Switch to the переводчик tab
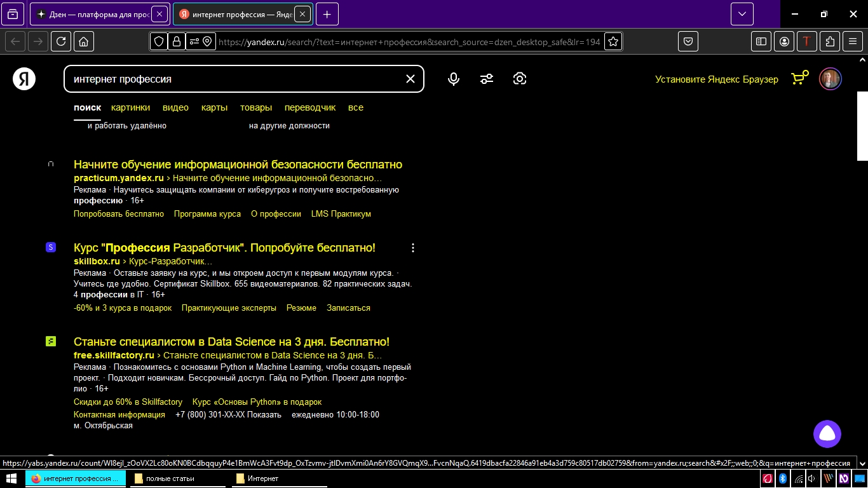This screenshot has width=868, height=488. [310, 107]
